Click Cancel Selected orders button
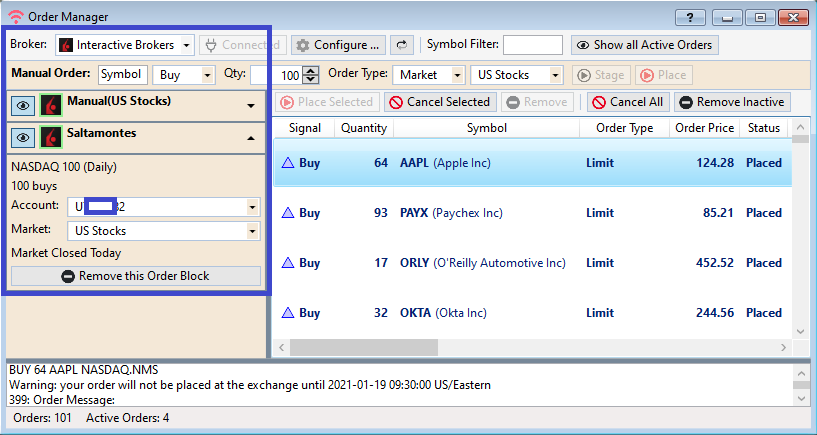This screenshot has height=435, width=817. (440, 102)
